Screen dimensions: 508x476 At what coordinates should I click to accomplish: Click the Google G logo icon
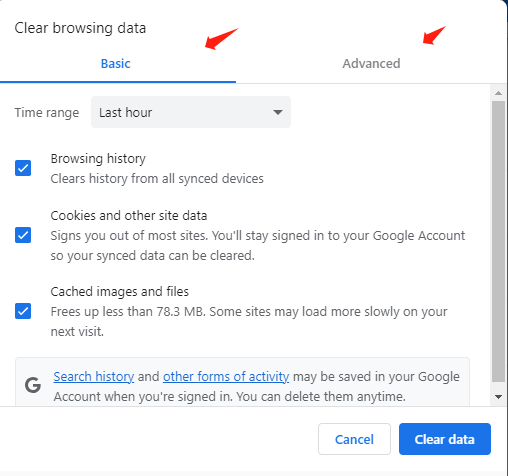pyautogui.click(x=33, y=385)
